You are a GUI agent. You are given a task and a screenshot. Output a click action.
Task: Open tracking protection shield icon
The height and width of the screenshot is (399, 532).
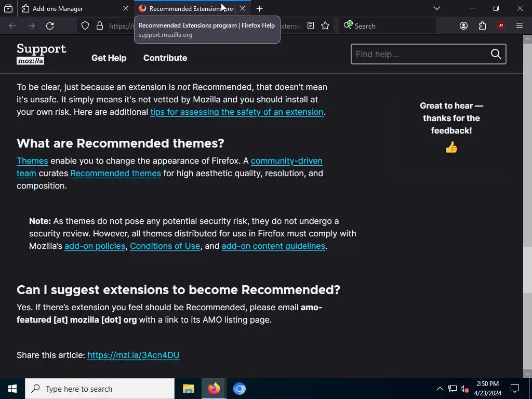[x=85, y=26]
